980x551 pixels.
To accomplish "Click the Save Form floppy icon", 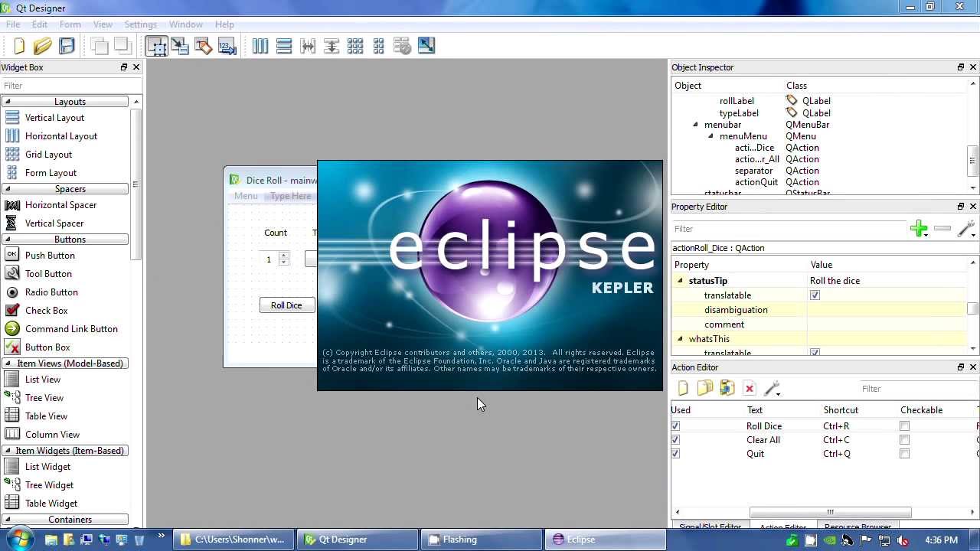I will 67,47.
